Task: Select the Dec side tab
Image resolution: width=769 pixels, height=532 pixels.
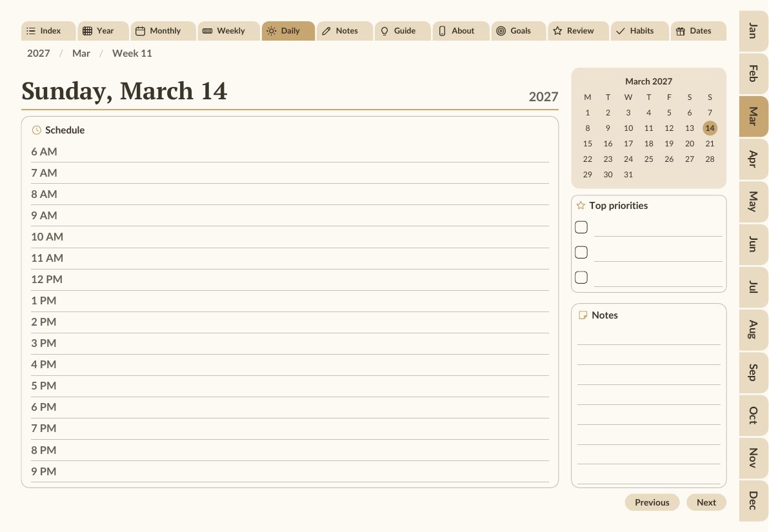Action: pyautogui.click(x=754, y=500)
